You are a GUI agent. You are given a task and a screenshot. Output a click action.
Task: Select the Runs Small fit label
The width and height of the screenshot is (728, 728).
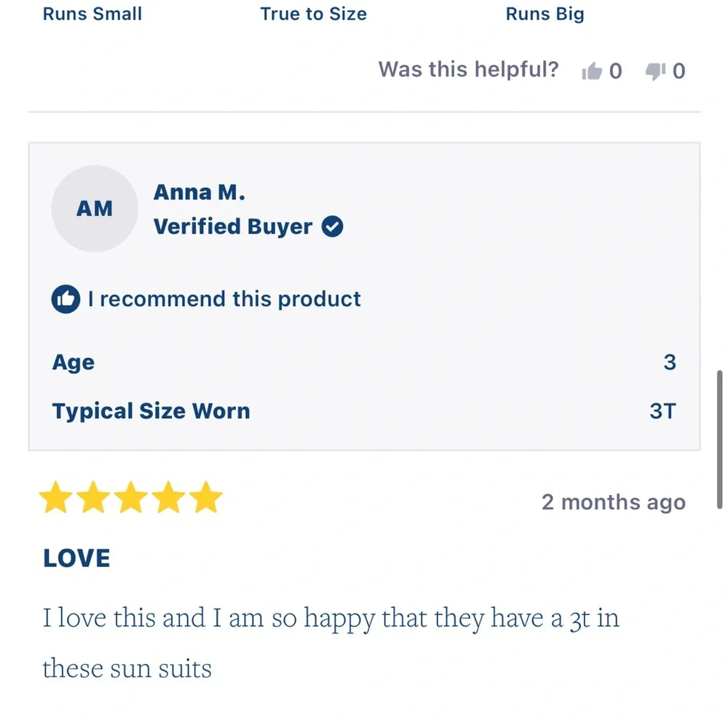pos(92,14)
